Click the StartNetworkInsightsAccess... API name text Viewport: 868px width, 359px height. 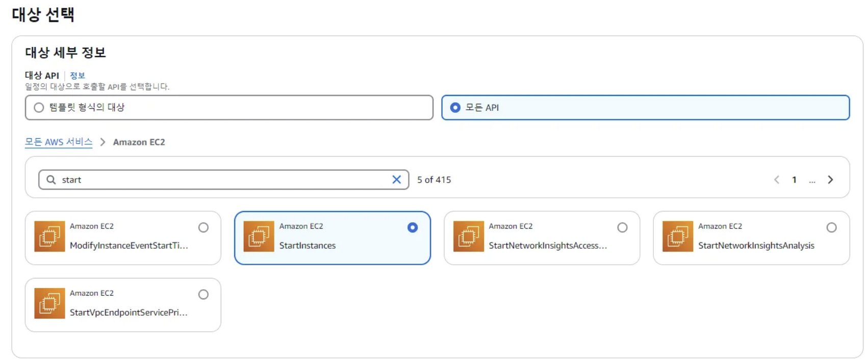click(548, 245)
